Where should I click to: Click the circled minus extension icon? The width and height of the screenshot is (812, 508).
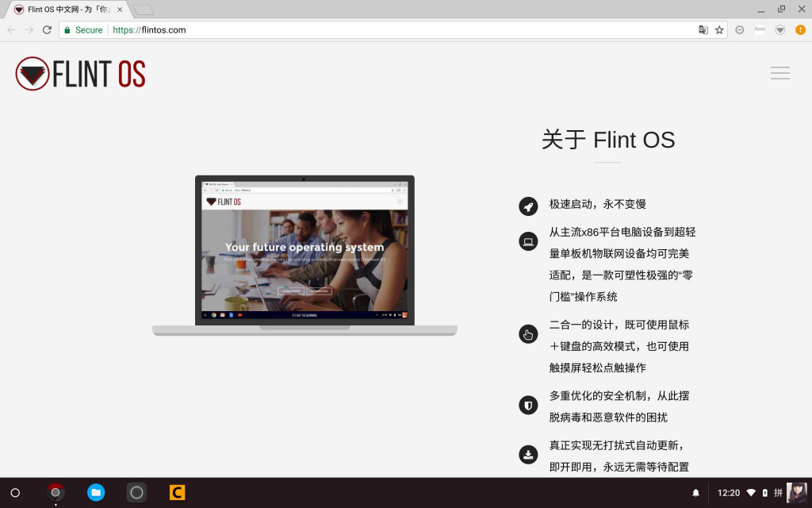(740, 30)
